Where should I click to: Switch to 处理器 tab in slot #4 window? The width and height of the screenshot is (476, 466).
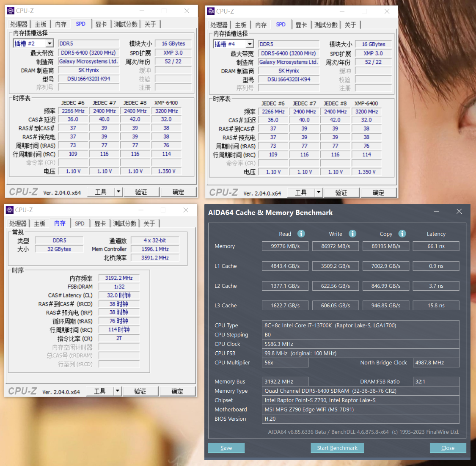click(219, 25)
